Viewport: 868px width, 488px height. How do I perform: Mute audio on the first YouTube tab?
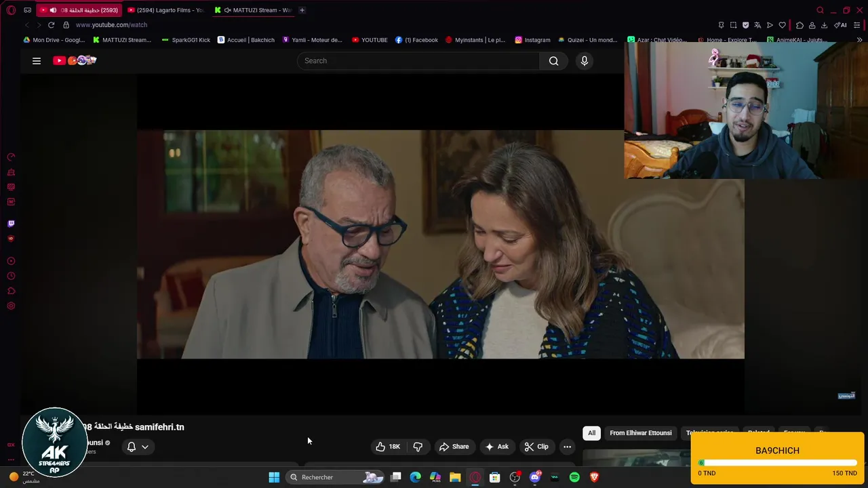[53, 10]
